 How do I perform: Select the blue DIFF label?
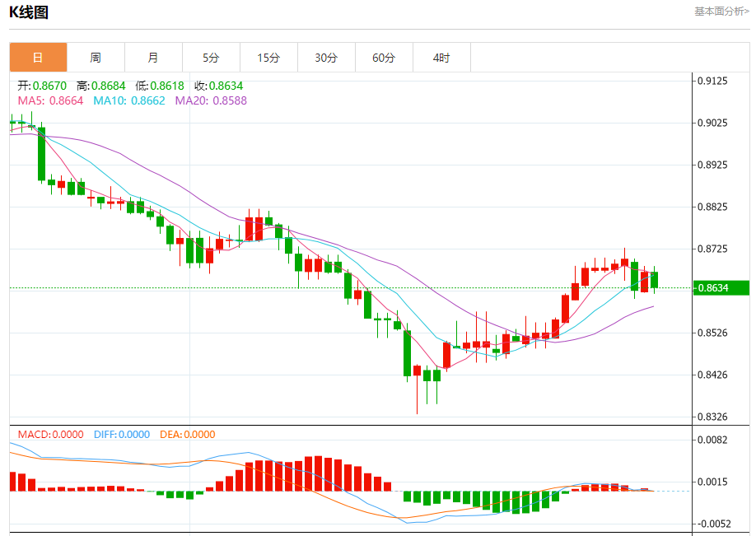tap(122, 435)
